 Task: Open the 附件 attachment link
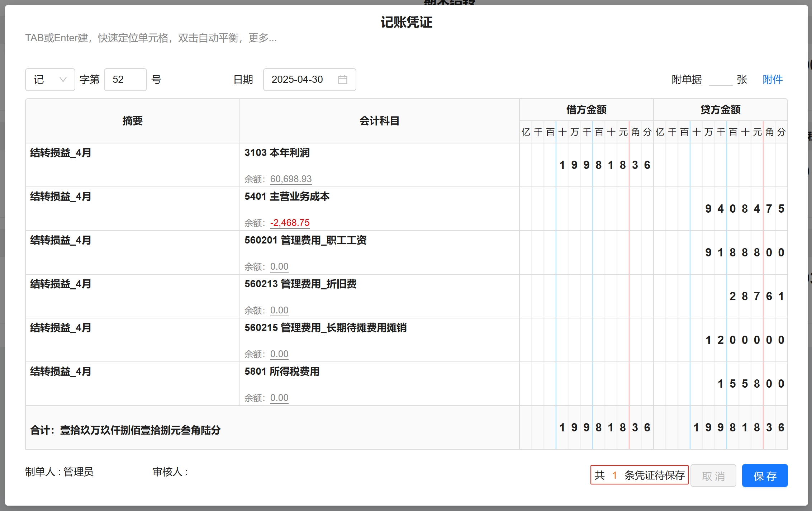tap(773, 80)
